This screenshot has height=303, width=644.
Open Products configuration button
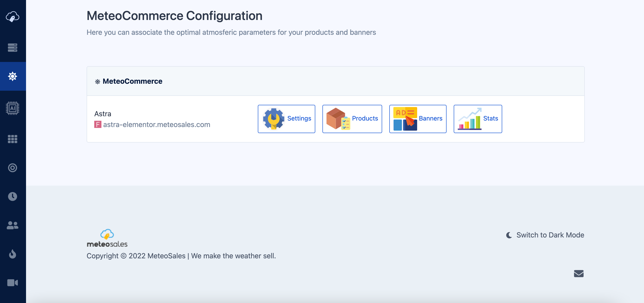coord(352,119)
